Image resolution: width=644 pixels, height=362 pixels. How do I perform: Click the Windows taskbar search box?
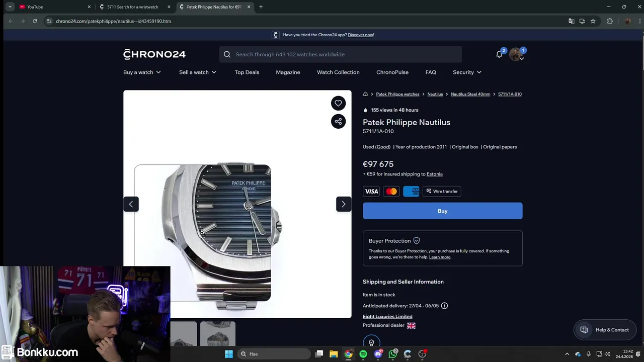tap(273, 354)
